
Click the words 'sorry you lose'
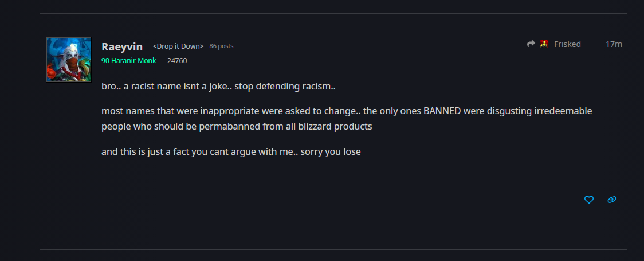coord(331,151)
